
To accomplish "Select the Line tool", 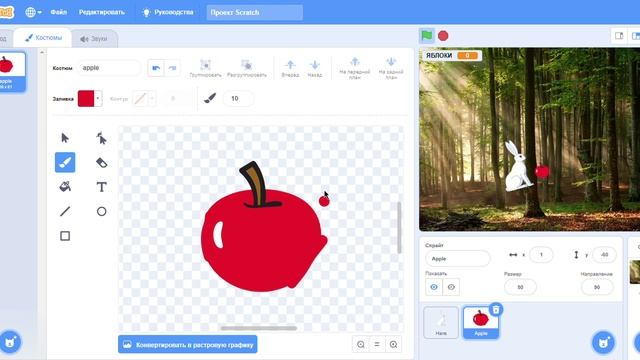I will tap(65, 211).
